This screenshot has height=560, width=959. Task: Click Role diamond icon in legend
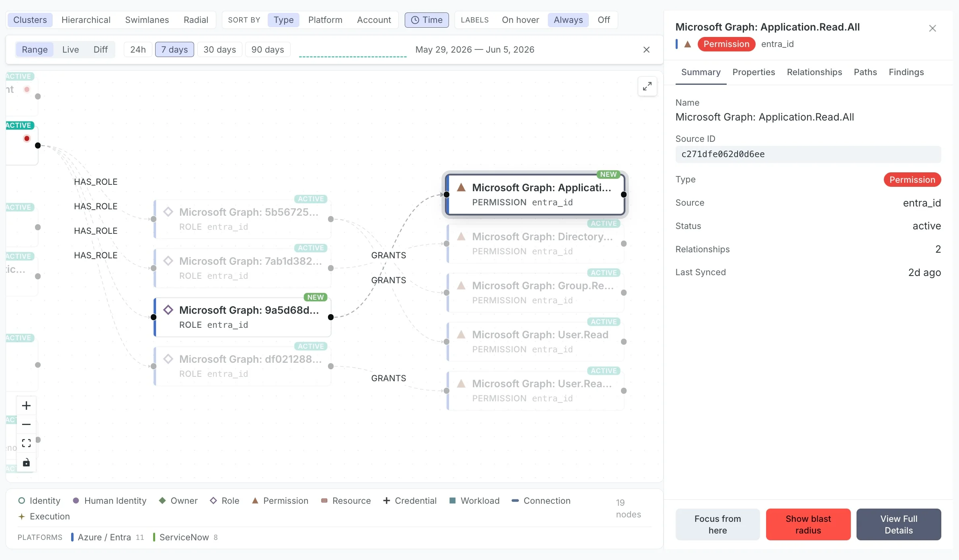tap(213, 501)
